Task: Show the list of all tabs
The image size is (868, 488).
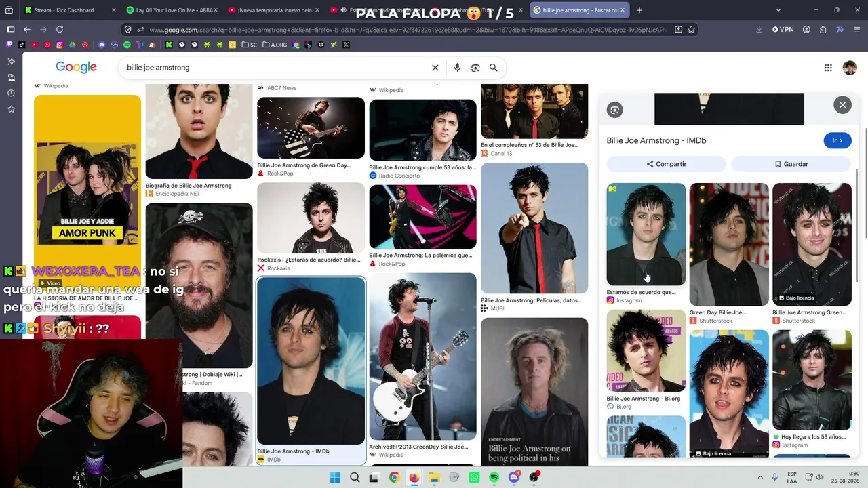Action: click(778, 10)
